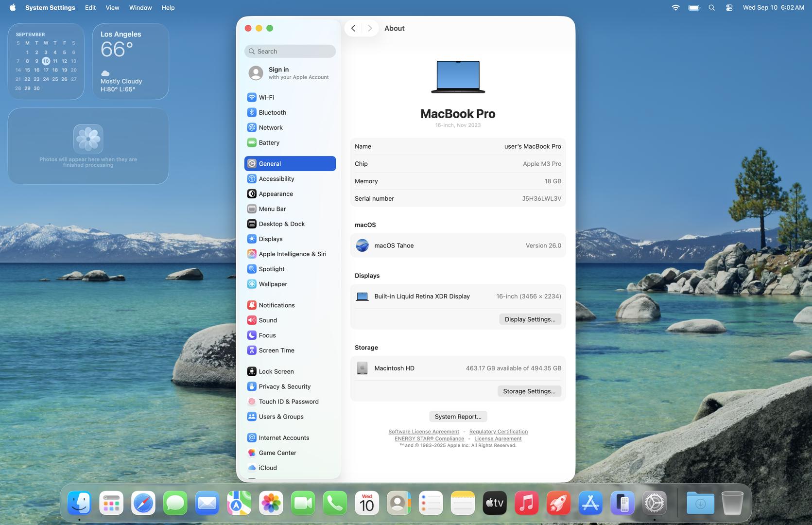Open the System Settings menu
This screenshot has width=812, height=525.
(x=50, y=8)
